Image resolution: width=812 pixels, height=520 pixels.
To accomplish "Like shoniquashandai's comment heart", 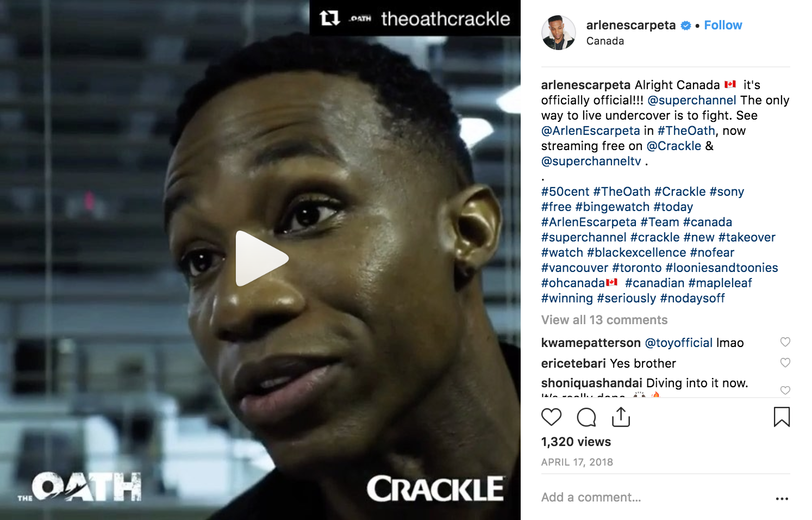I will click(785, 391).
